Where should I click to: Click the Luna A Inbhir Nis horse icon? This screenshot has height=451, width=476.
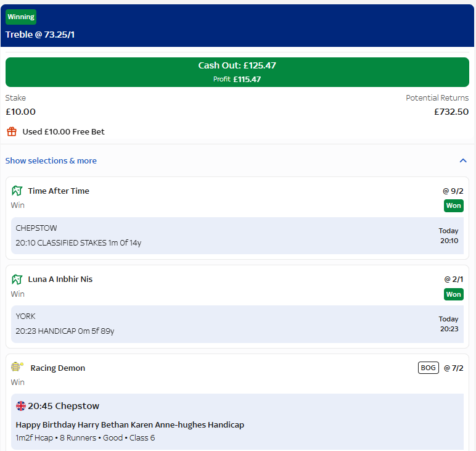tap(17, 279)
